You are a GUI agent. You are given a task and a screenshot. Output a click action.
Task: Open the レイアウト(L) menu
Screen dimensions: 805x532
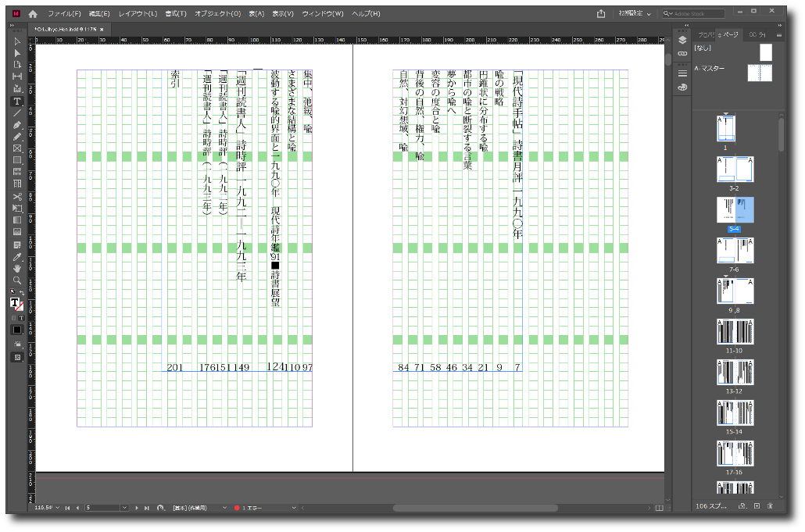tap(138, 13)
